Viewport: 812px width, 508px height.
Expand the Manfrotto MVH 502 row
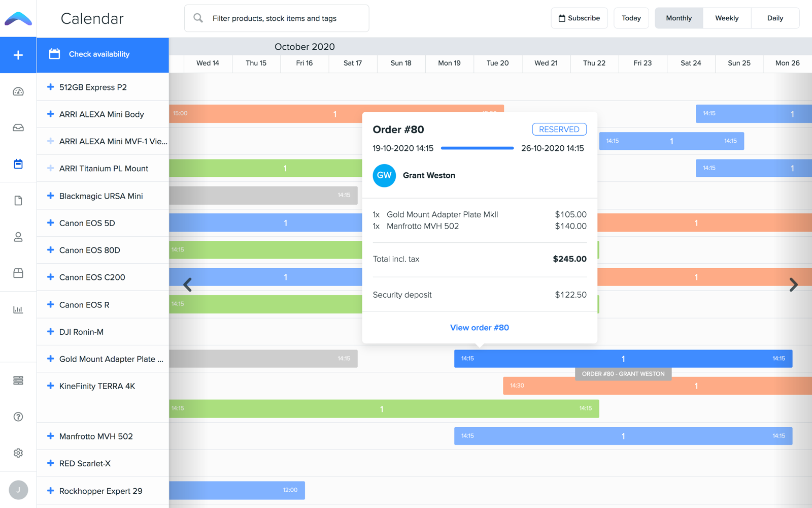pos(51,436)
